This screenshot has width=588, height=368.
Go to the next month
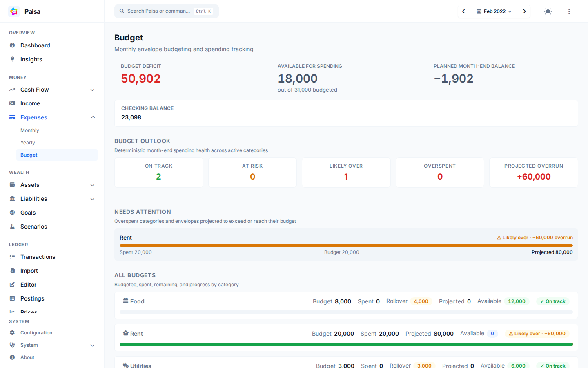tap(524, 11)
